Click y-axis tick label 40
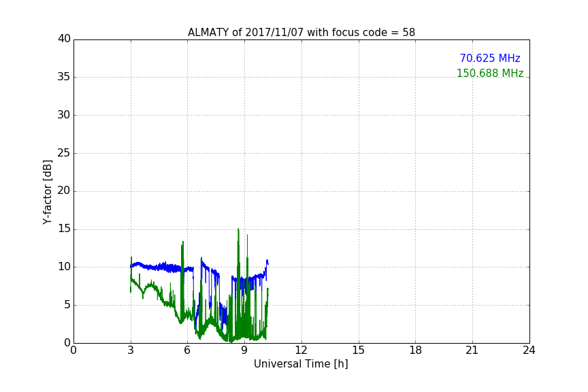 pos(64,39)
